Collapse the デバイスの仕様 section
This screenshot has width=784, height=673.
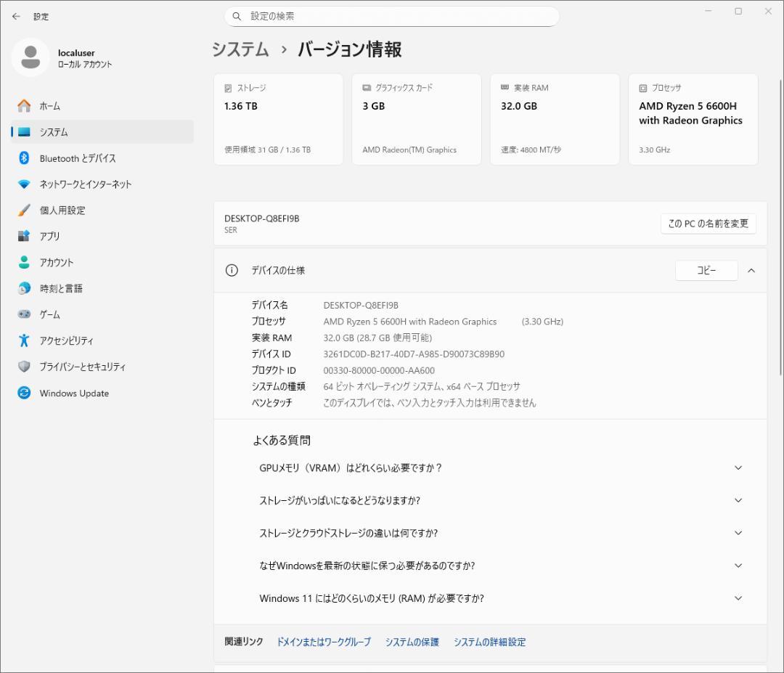click(751, 270)
